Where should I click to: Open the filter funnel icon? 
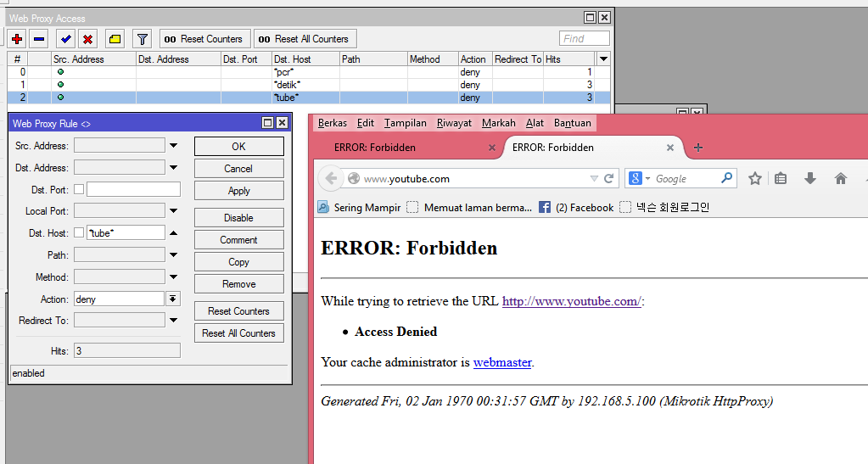click(143, 39)
